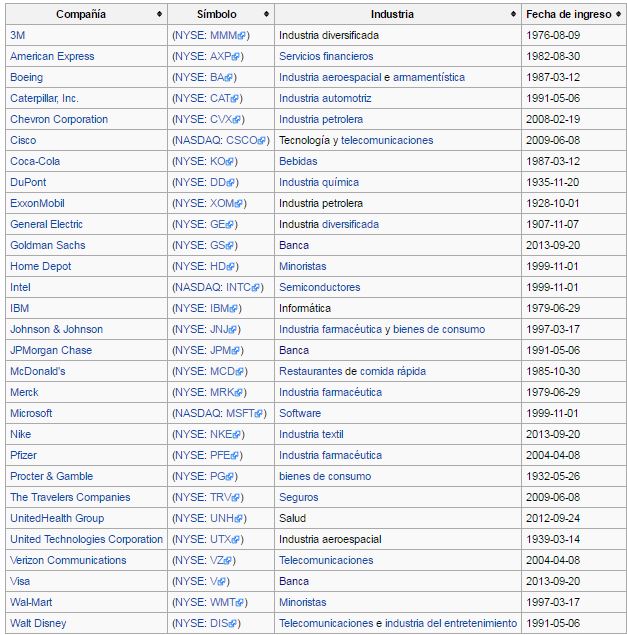Follow Restaurantes de comida rápida link
627x635 pixels.
[x=352, y=371]
